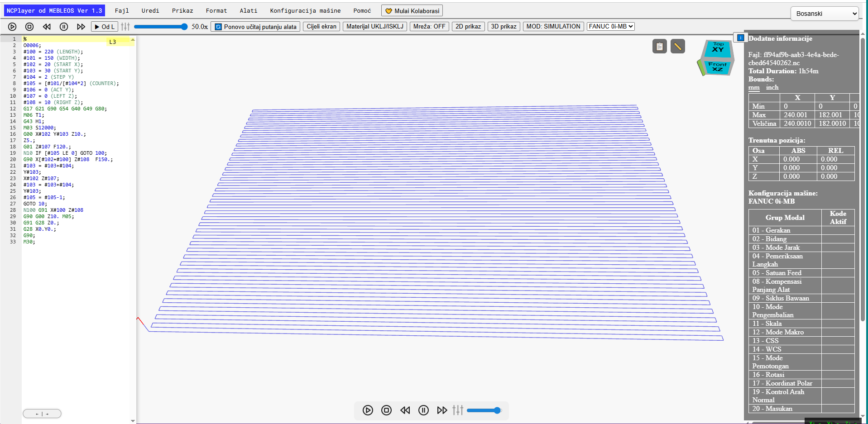Stop simulation using top toolbar stop icon
868x424 pixels.
point(29,27)
